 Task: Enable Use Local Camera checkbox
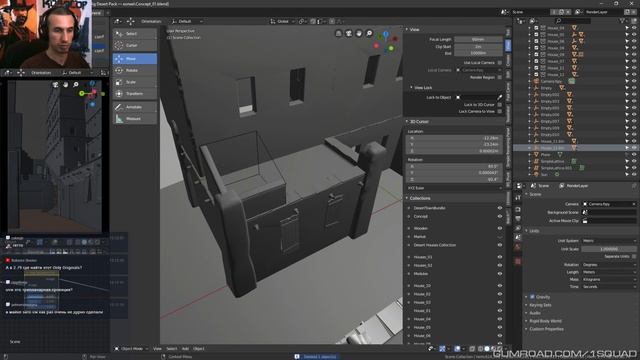coord(500,62)
